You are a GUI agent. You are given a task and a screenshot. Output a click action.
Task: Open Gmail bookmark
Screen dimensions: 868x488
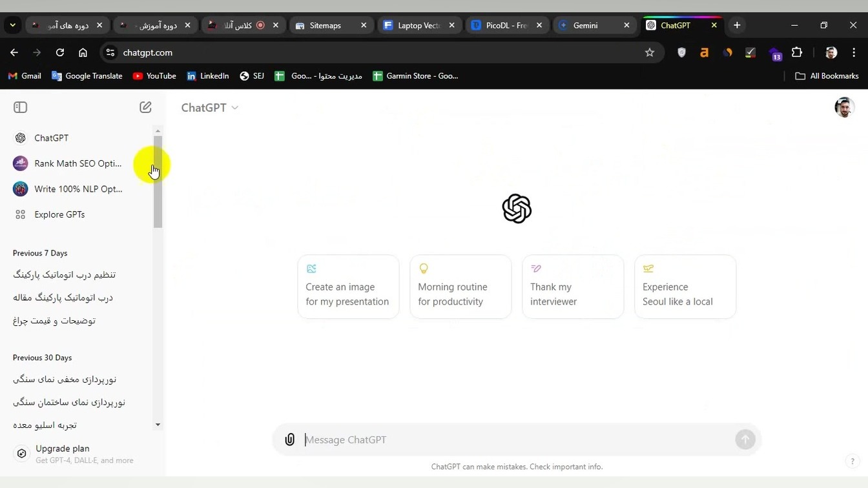(x=25, y=76)
